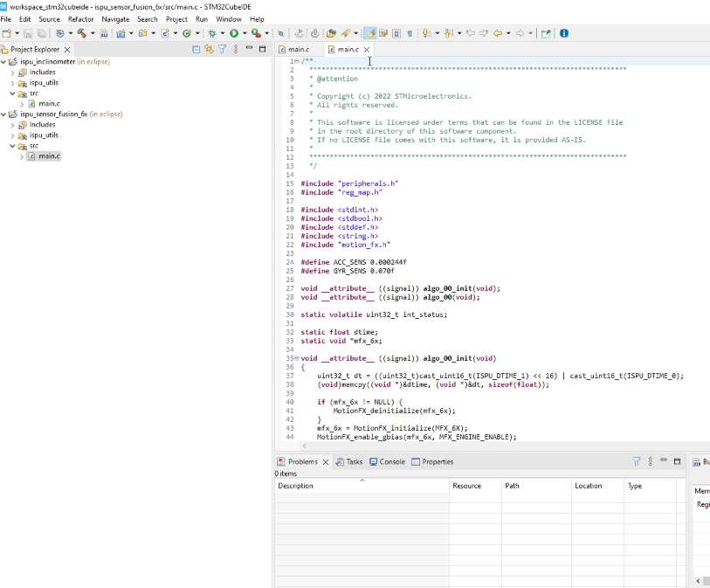
Task: Toggle Show Whitespace Characters pilcrow icon
Action: [410, 33]
